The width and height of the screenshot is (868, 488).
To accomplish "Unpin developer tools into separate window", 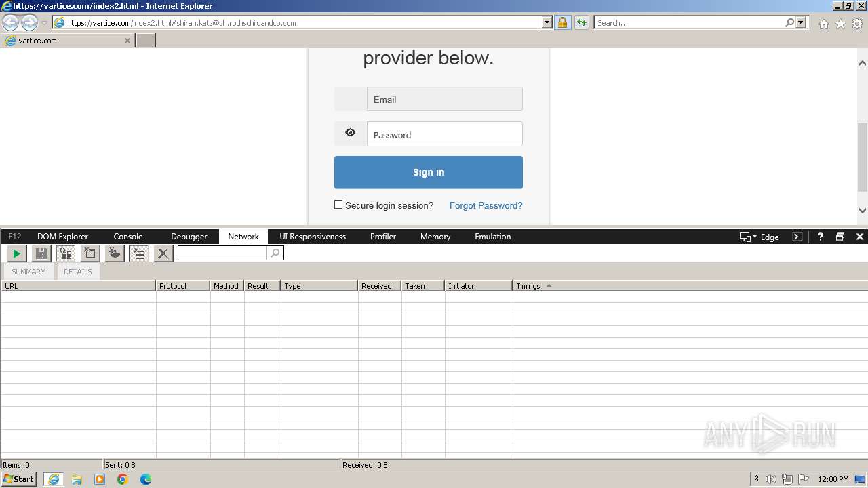I will 840,237.
